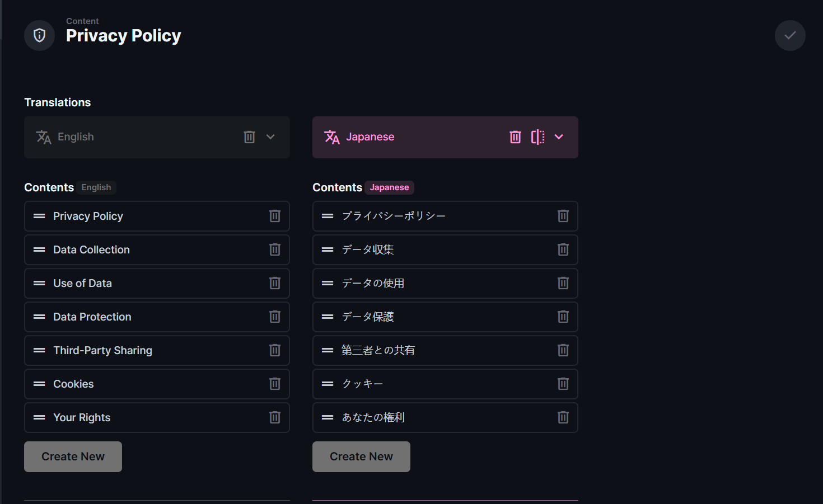
Task: Expand the English translation card chevron
Action: click(x=270, y=136)
